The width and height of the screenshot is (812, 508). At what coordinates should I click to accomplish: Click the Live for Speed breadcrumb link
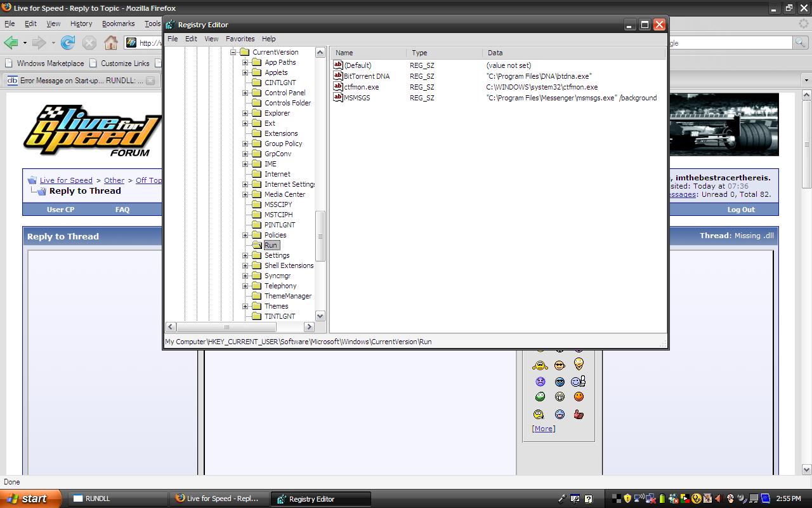point(66,180)
